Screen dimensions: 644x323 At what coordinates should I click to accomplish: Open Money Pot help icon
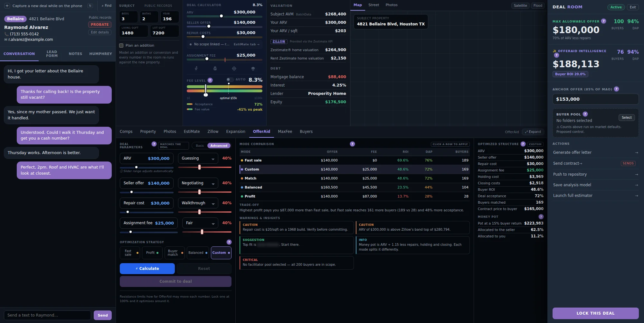pos(541,217)
